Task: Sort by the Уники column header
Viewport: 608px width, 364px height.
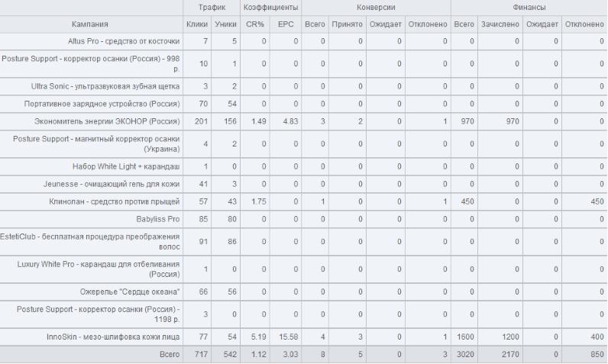Action: pos(225,24)
